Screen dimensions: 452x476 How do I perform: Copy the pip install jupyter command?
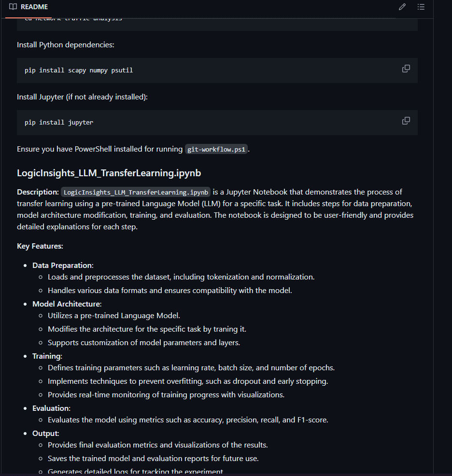coord(406,121)
